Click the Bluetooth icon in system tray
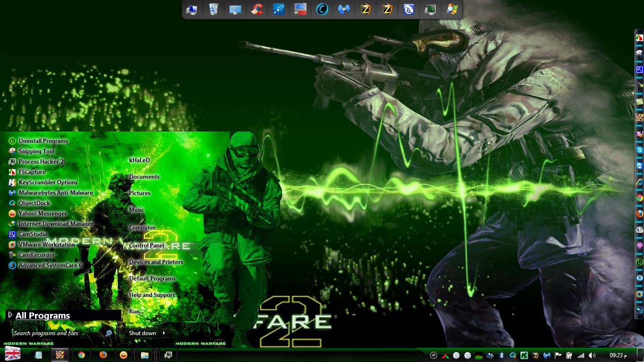Image resolution: width=644 pixels, height=362 pixels. click(502, 355)
